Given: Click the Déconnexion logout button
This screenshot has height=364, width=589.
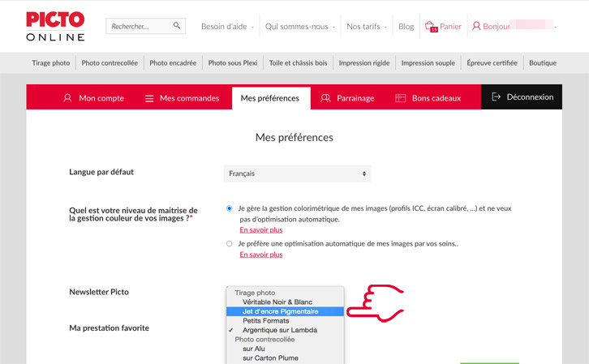Looking at the screenshot, I should [522, 97].
